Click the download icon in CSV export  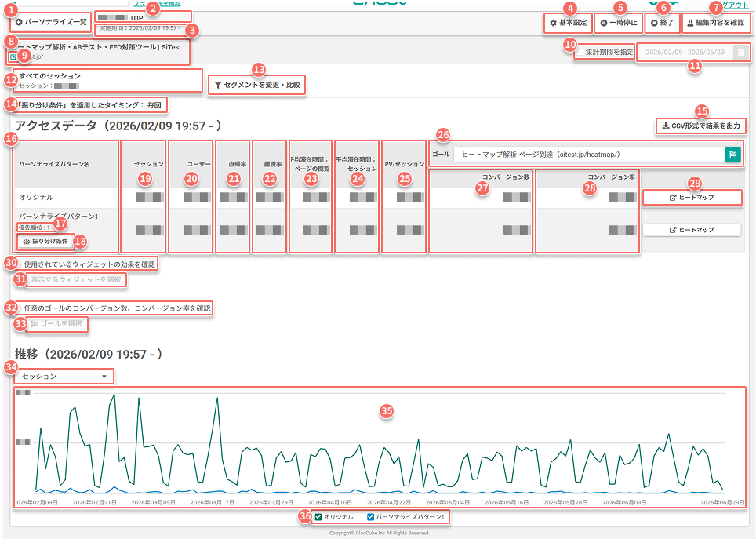click(665, 126)
